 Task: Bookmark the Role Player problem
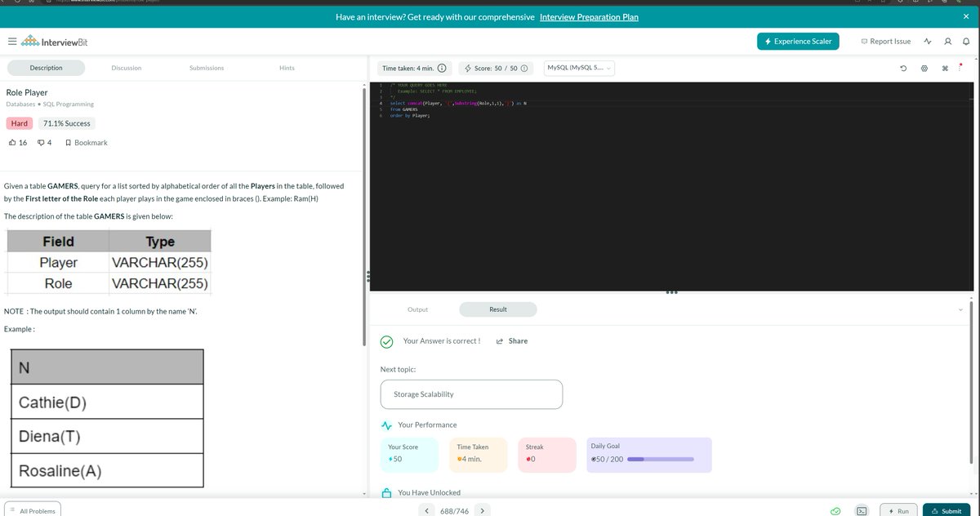point(87,143)
